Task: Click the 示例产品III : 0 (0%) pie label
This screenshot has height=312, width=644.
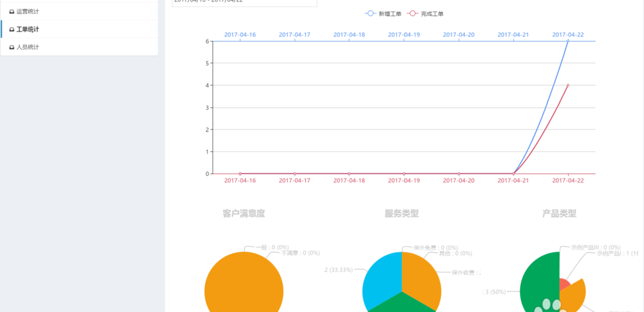Action: [596, 248]
